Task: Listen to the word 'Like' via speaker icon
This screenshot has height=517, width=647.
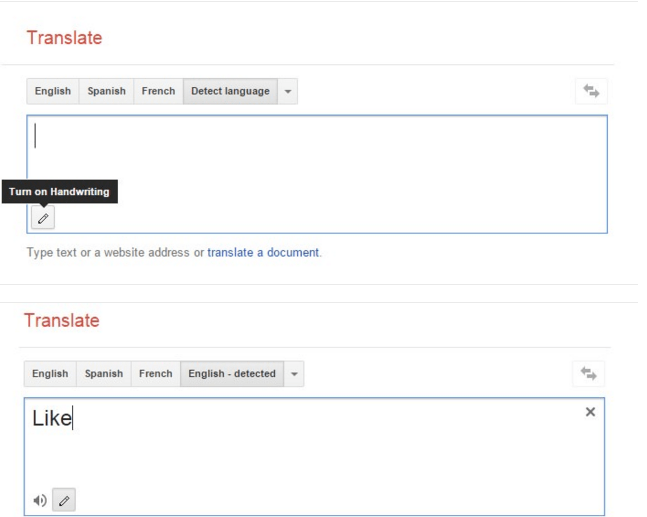Action: pyautogui.click(x=40, y=500)
